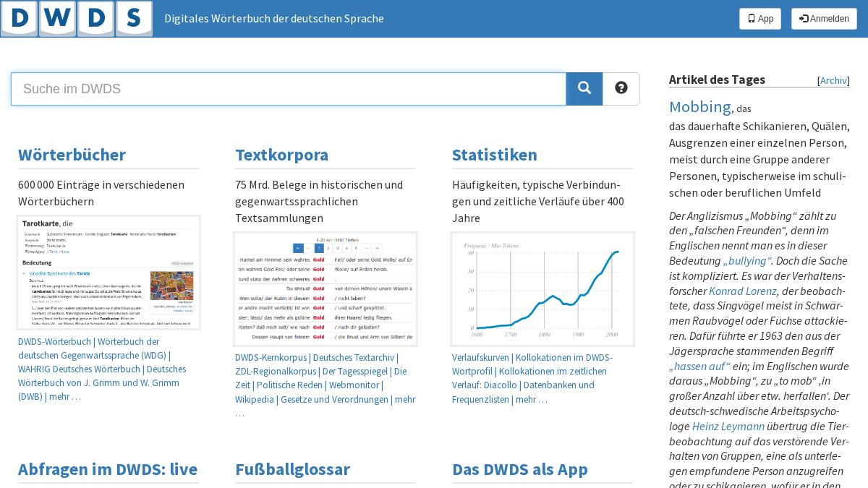Open 'Abfragen im DWDS: live' heading

[x=108, y=469]
